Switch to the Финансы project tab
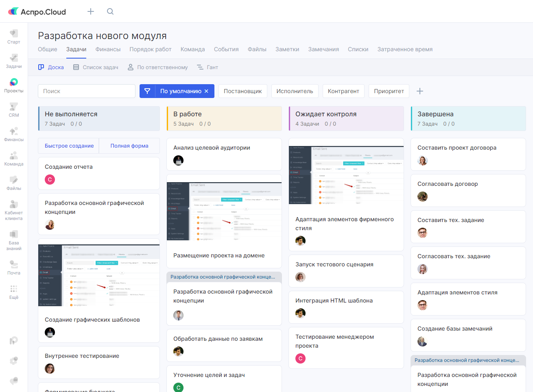533x392 pixels. [108, 49]
